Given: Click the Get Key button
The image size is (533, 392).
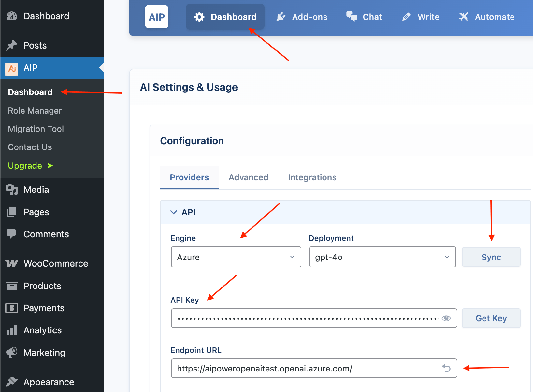Looking at the screenshot, I should tap(491, 318).
